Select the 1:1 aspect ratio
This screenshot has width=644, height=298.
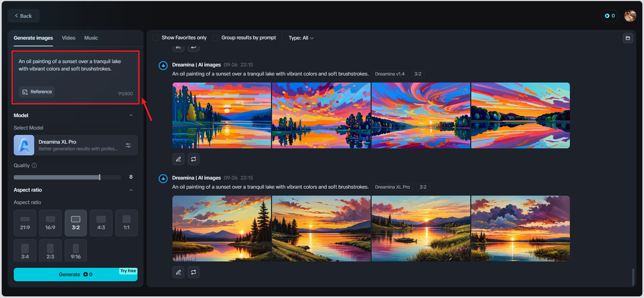pos(126,223)
